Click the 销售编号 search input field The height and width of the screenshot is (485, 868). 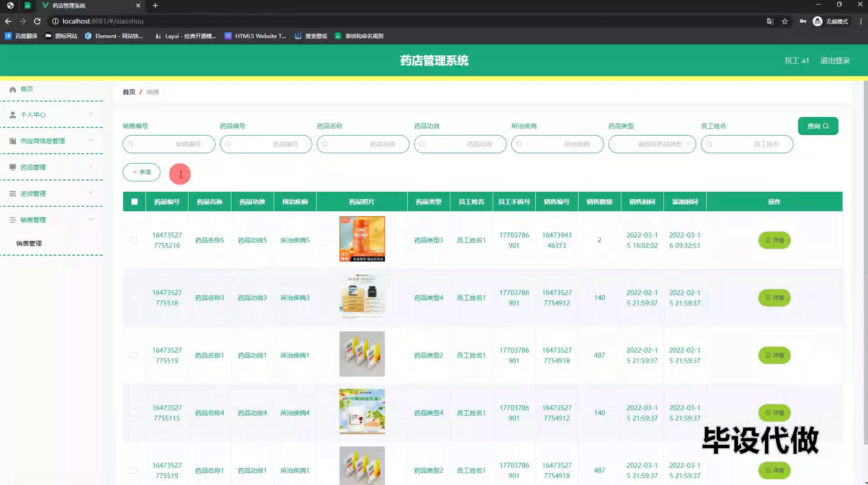point(169,144)
